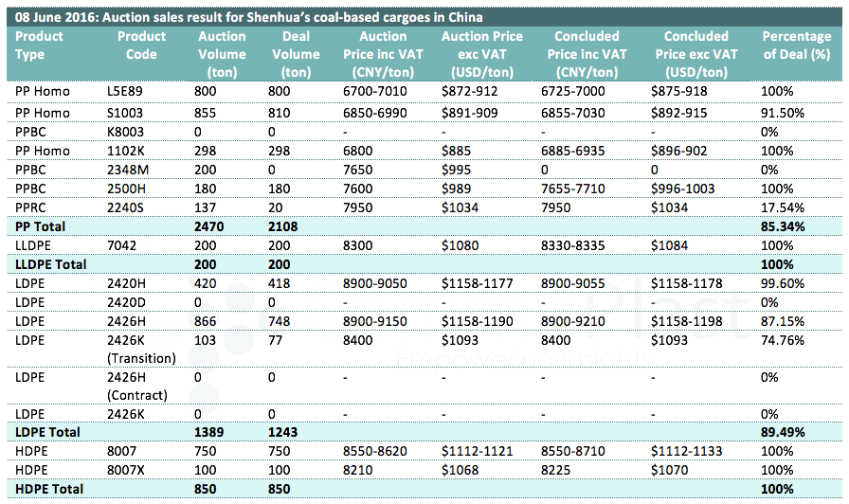Select product code S1003 cell

tap(127, 113)
